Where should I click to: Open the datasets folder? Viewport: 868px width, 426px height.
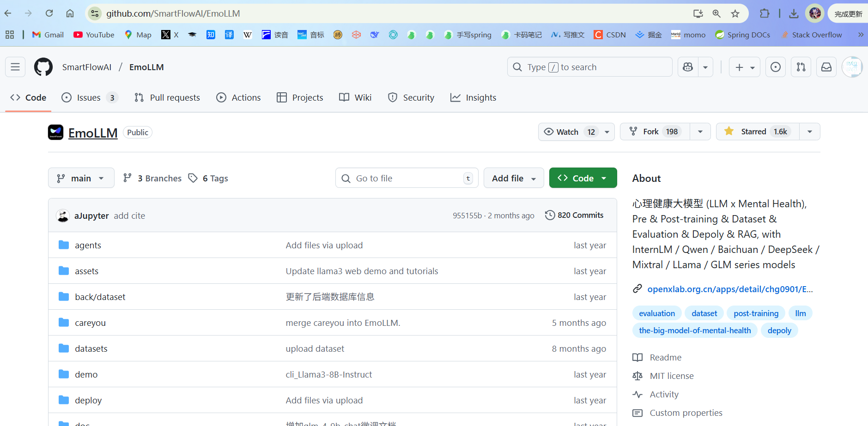(91, 348)
